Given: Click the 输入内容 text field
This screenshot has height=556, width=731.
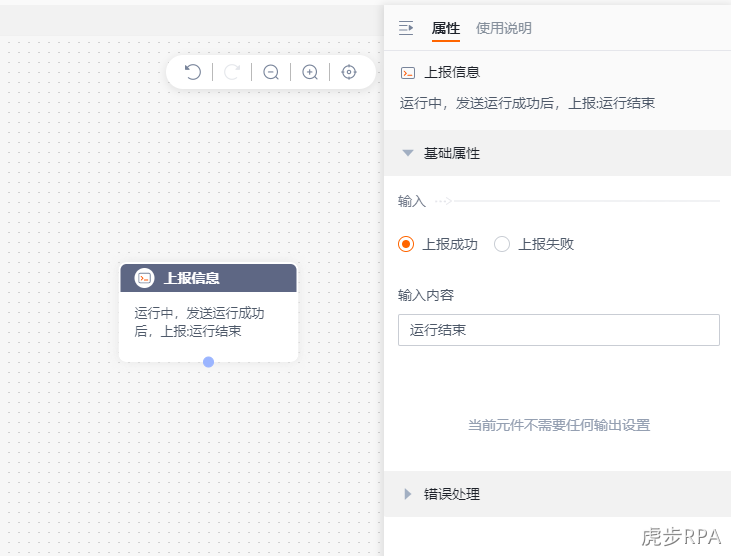Looking at the screenshot, I should tap(559, 330).
